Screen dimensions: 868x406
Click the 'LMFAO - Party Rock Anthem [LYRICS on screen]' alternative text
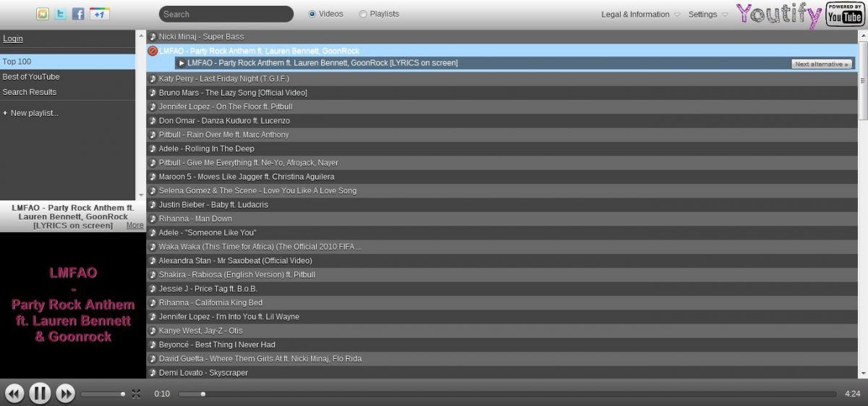pyautogui.click(x=323, y=63)
